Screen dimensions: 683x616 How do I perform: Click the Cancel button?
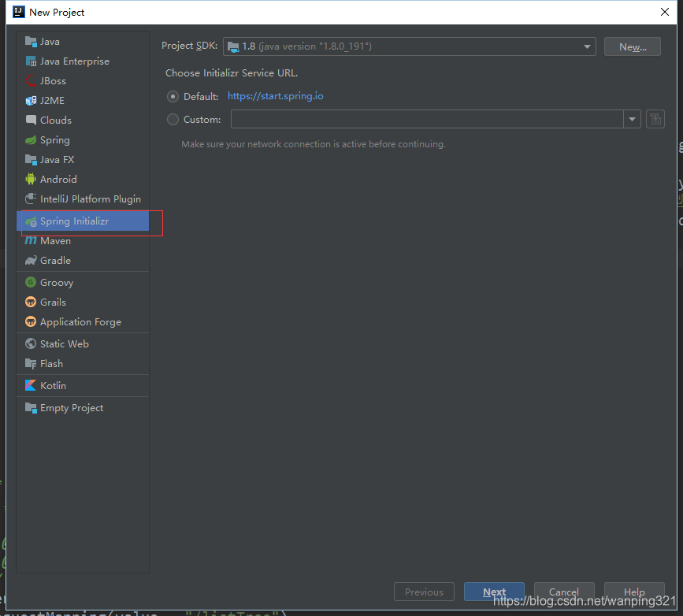(564, 592)
